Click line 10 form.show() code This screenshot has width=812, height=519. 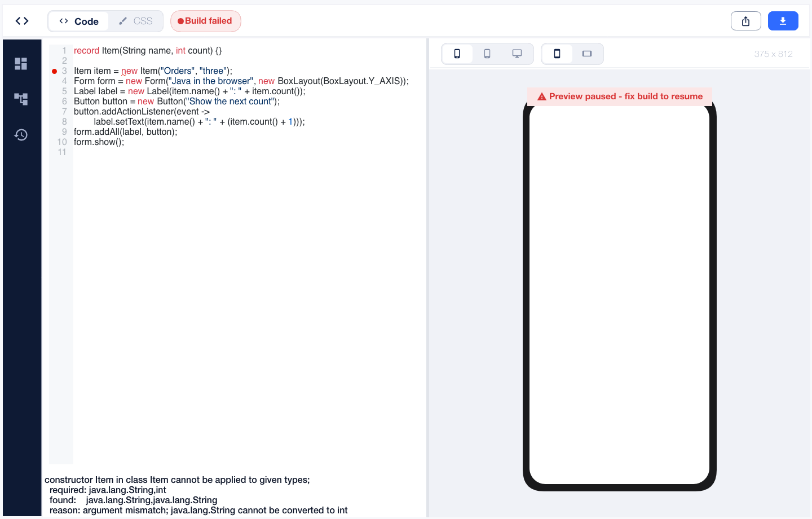[99, 142]
